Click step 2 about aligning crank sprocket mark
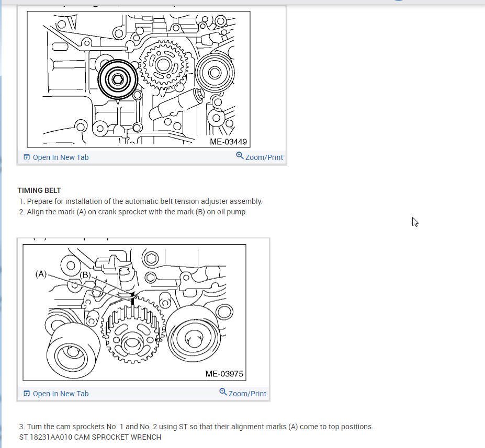Image resolution: width=485 pixels, height=448 pixels. tap(133, 212)
